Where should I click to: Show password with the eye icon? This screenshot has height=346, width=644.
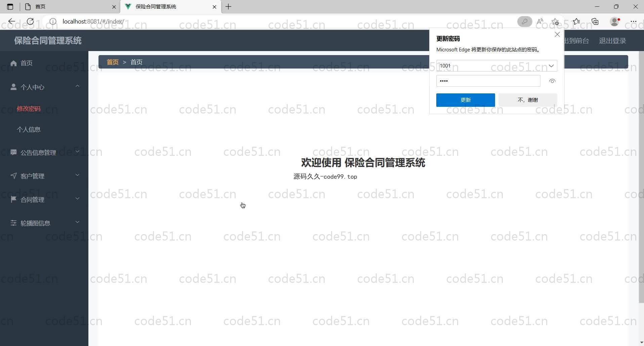click(x=552, y=81)
